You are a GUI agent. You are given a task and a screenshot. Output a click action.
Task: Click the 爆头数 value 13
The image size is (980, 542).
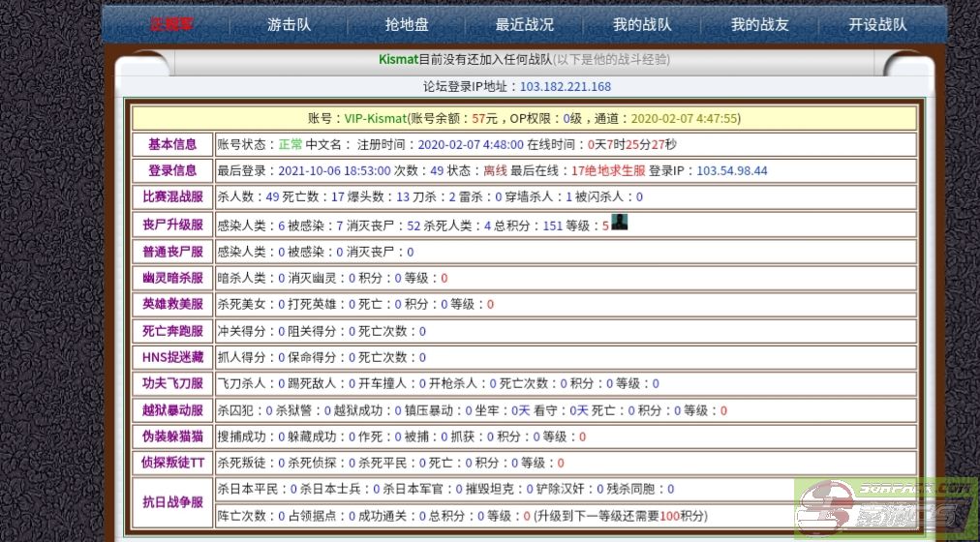(403, 197)
